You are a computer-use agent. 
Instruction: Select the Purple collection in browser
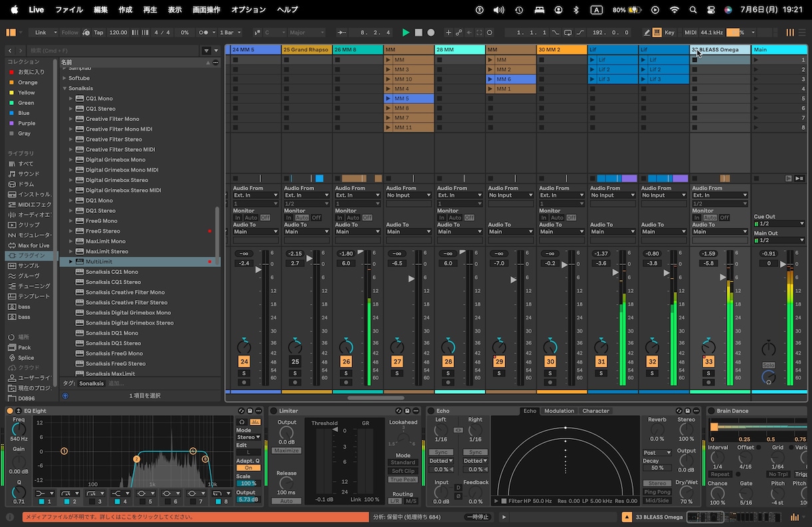click(x=27, y=123)
